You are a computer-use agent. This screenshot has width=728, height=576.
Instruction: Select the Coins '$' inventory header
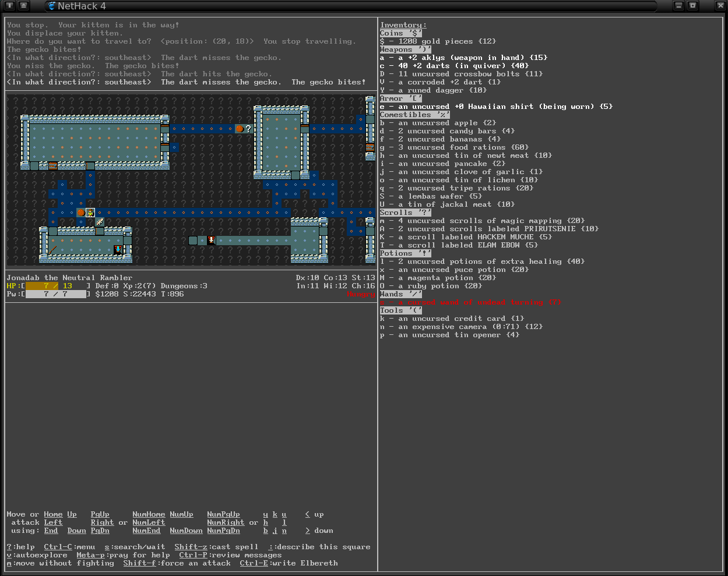[x=400, y=33]
